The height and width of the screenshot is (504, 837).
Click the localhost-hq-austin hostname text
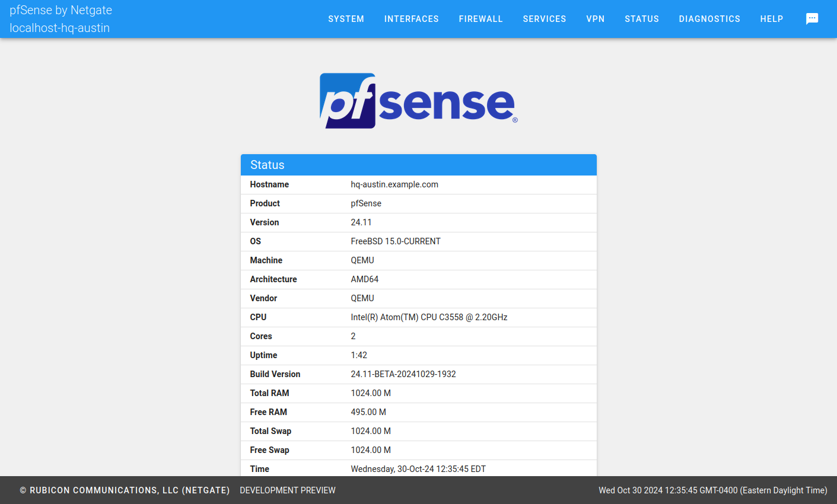(x=59, y=28)
